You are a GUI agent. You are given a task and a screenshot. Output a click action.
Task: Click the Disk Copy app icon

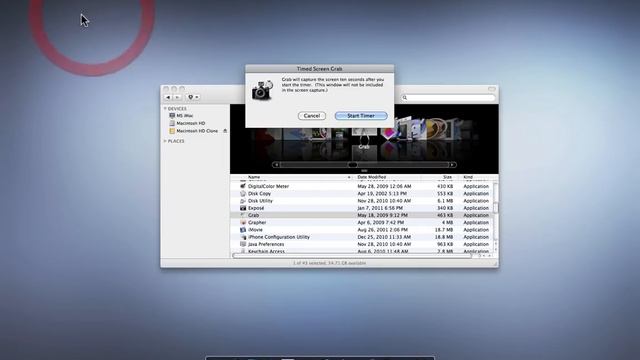[243, 193]
